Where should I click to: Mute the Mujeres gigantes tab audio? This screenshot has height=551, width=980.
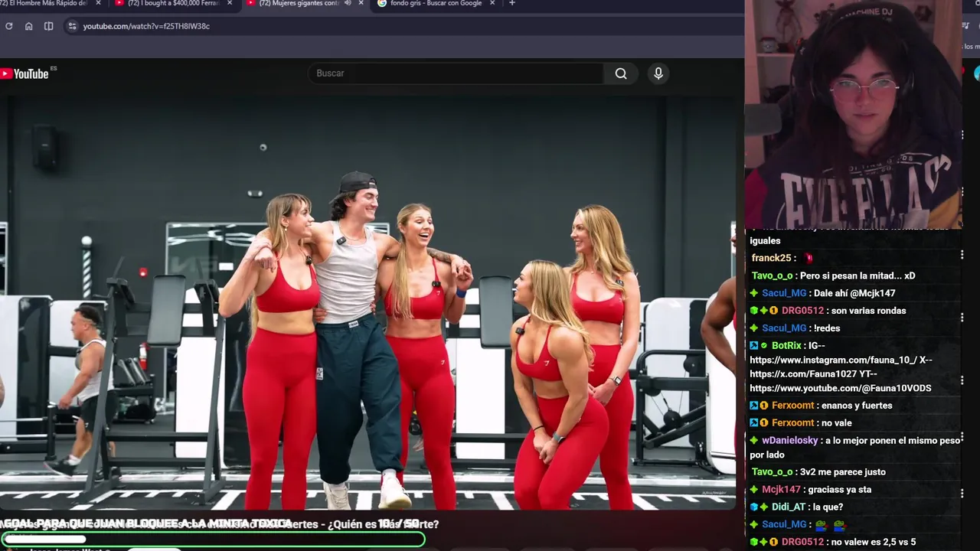348,3
